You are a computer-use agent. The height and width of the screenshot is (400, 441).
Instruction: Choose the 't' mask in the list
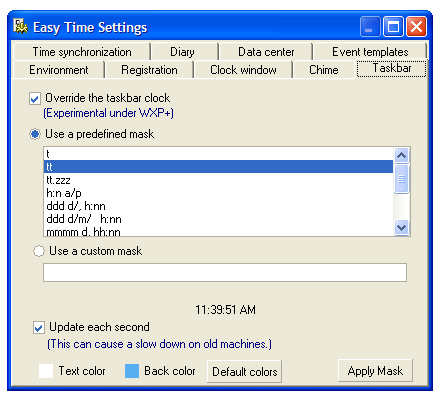pos(218,154)
